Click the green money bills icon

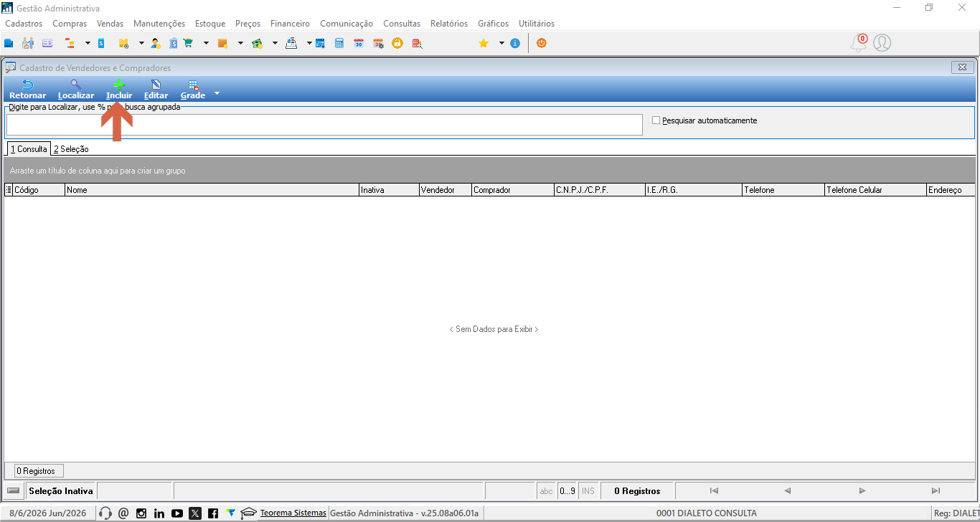pyautogui.click(x=257, y=43)
